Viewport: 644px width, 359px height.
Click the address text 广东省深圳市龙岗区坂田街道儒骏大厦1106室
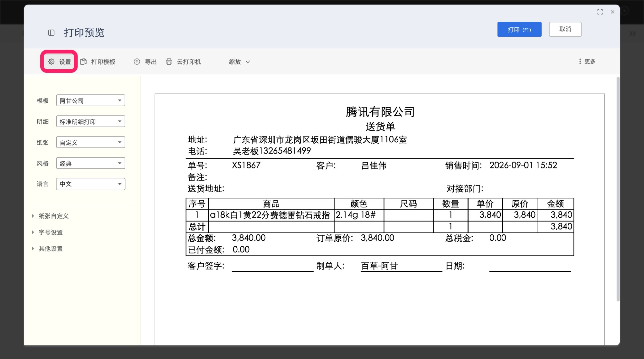320,140
